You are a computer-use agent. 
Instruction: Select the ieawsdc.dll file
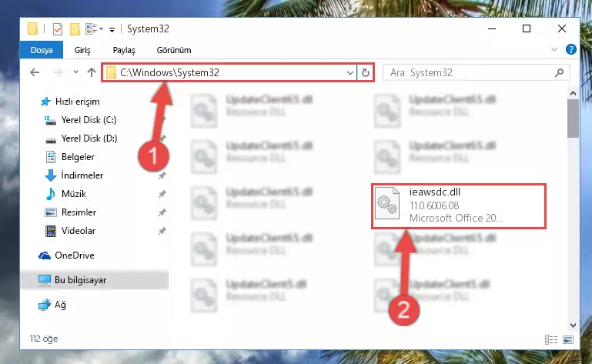(458, 205)
